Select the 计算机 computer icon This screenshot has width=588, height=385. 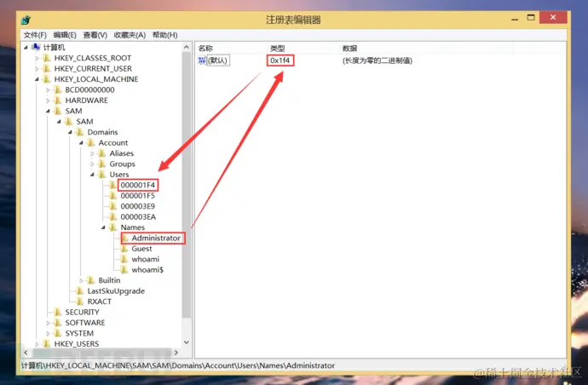pos(36,47)
